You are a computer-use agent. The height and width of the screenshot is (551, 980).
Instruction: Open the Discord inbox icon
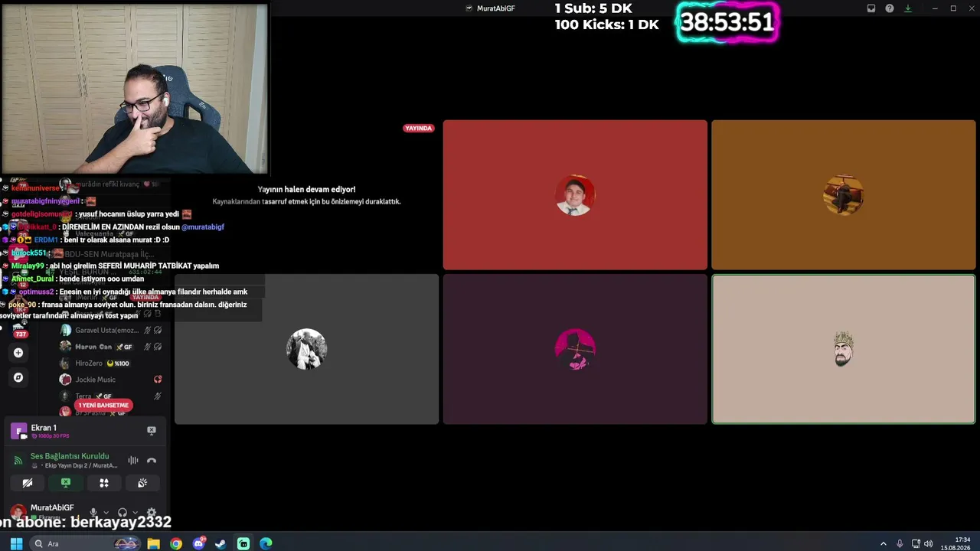point(871,8)
